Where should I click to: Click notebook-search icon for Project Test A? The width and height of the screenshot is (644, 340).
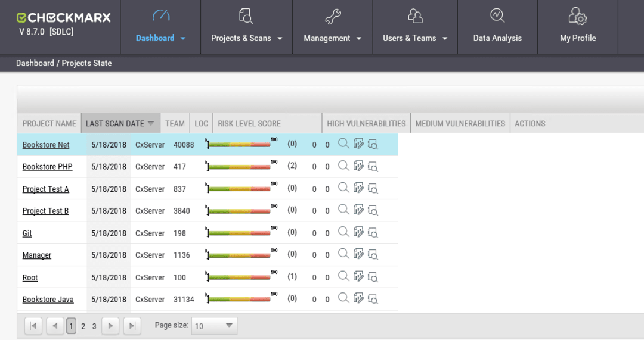click(373, 189)
